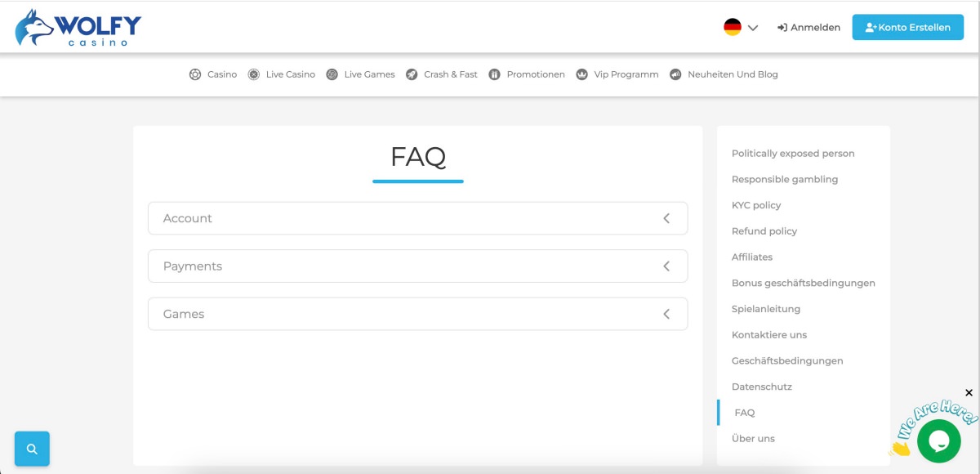Expand the Payments FAQ section
Screen dimensions: 980x474
[417, 266]
